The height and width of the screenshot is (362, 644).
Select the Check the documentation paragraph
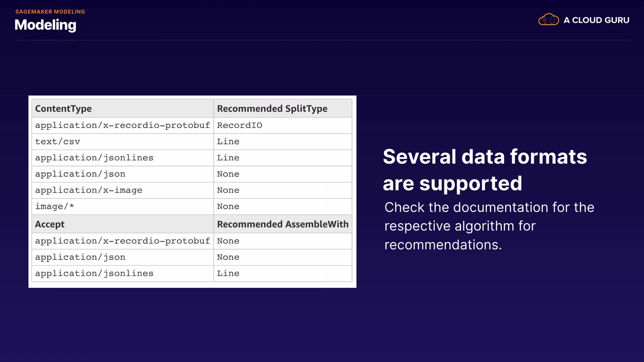489,226
